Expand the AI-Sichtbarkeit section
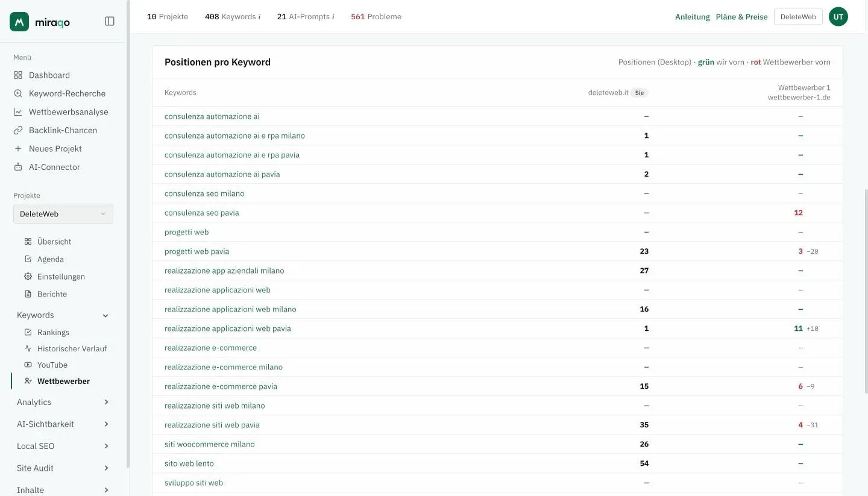This screenshot has width=868, height=496. click(106, 424)
